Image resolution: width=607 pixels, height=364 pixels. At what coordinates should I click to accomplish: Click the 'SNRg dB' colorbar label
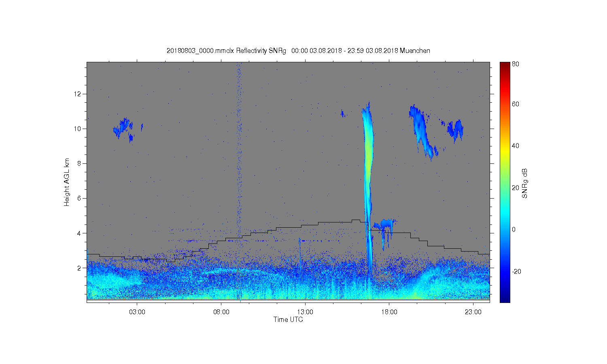[x=525, y=183]
